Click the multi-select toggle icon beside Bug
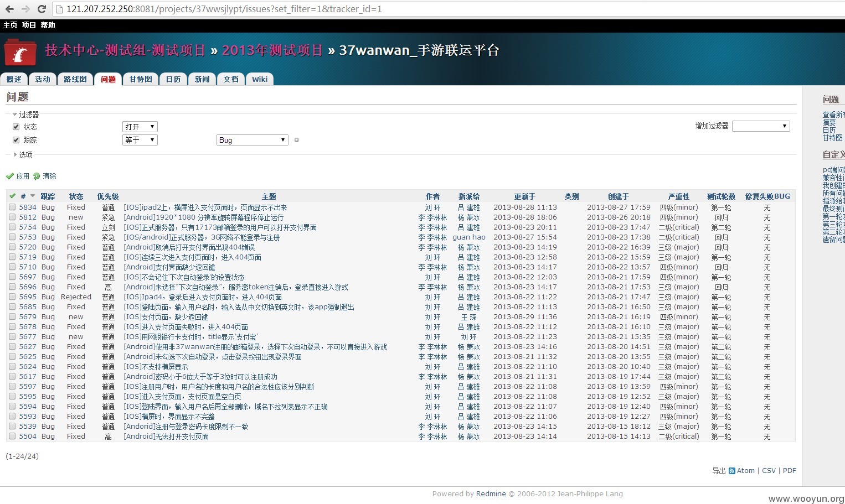 [x=296, y=140]
